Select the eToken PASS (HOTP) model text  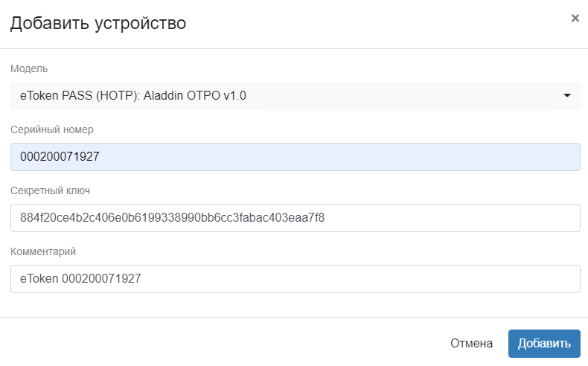(132, 96)
